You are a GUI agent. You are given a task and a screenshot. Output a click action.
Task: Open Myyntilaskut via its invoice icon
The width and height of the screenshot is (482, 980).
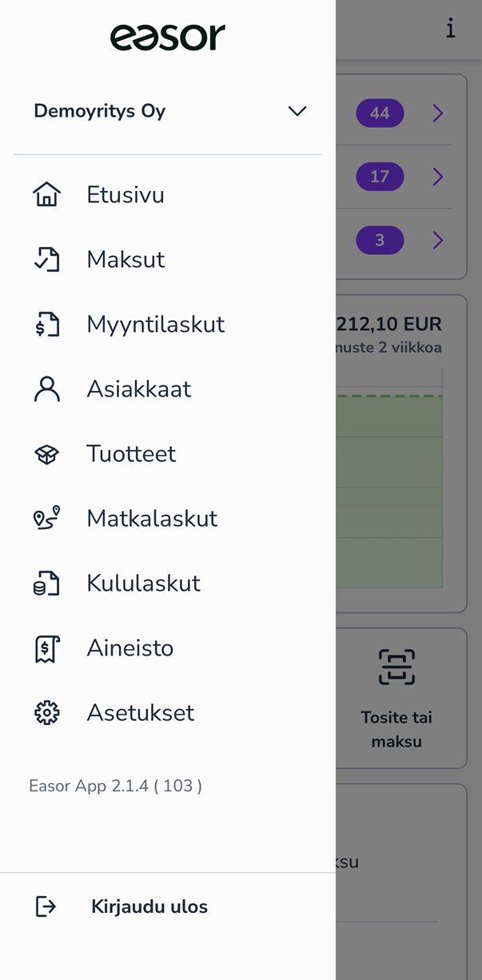(47, 324)
